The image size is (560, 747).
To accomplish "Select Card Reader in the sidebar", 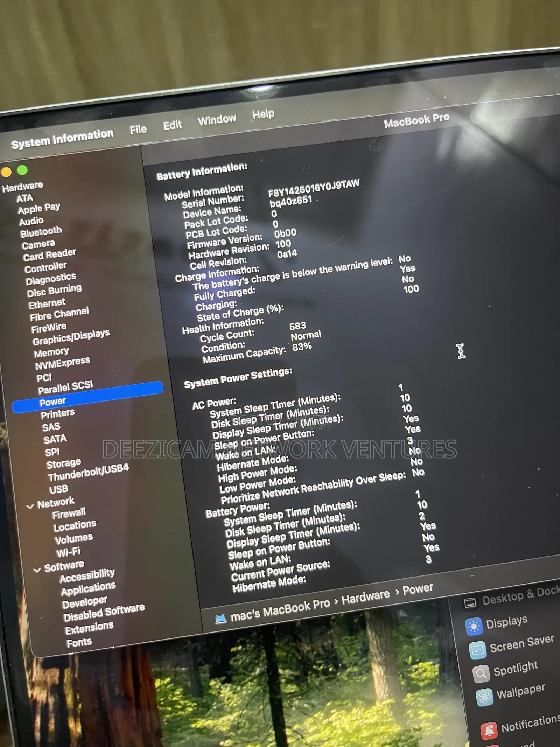I will click(x=49, y=254).
